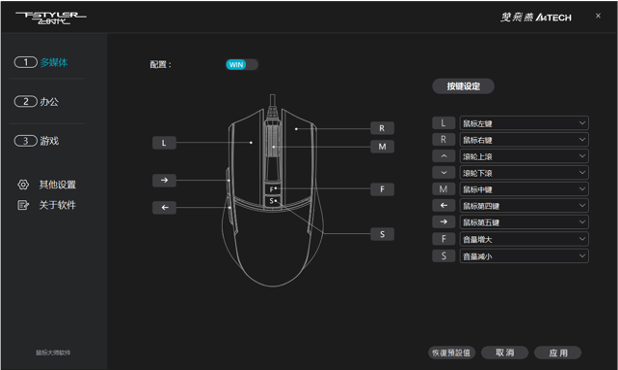Screen dimensions: 618x370
Task: Click the 恢复预设值 restore defaults button
Action: (451, 353)
